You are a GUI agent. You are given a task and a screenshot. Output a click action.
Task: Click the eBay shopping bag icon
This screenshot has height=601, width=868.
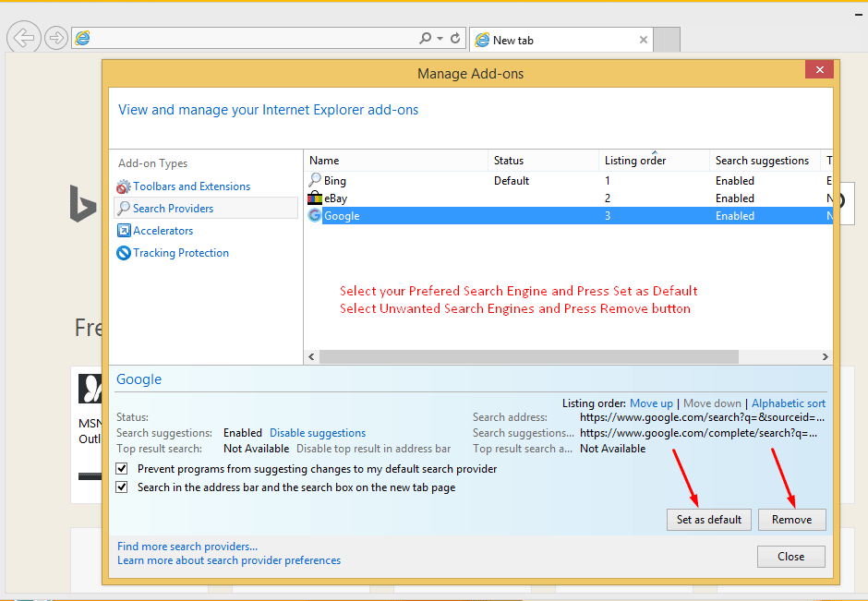pos(315,198)
